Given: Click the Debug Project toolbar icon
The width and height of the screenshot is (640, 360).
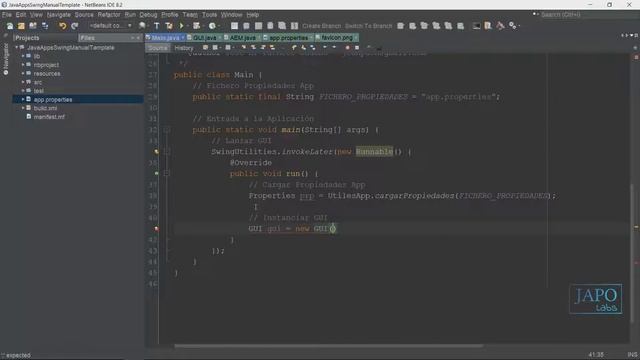Looking at the screenshot, I should [197, 26].
